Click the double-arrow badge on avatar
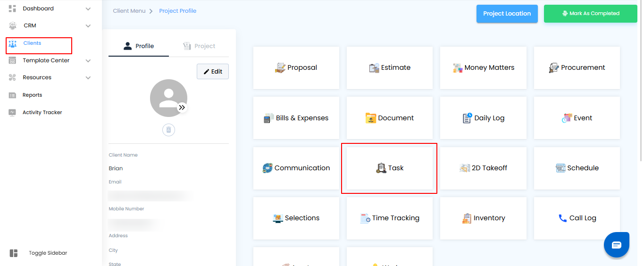The width and height of the screenshot is (644, 266). 182,108
